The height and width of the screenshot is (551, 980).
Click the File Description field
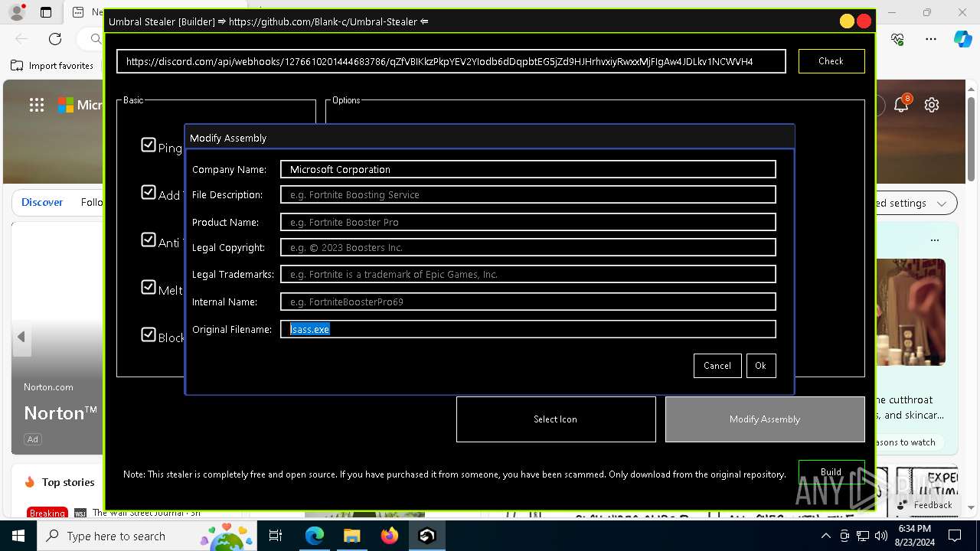(x=528, y=194)
